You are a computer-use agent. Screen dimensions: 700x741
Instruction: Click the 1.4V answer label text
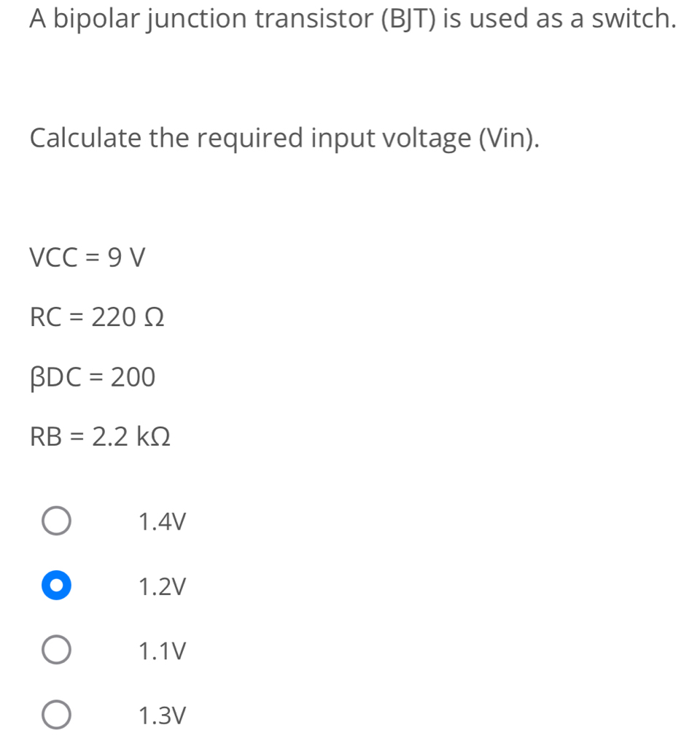(x=162, y=522)
